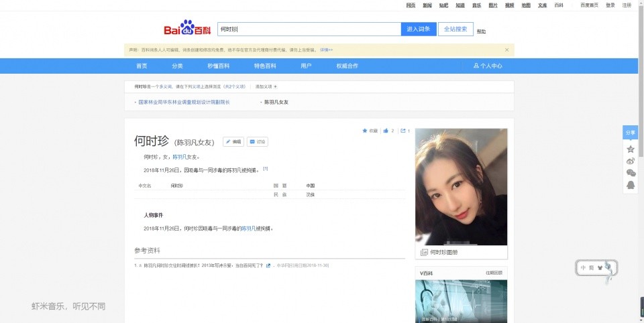Share to QQ via penguin icon
The height and width of the screenshot is (323, 644).
click(x=631, y=185)
